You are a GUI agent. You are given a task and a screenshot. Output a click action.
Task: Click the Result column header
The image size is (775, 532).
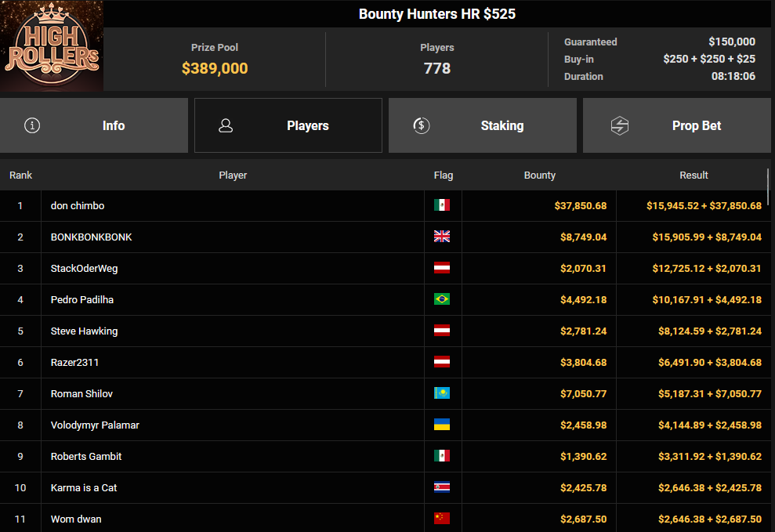[x=694, y=176]
